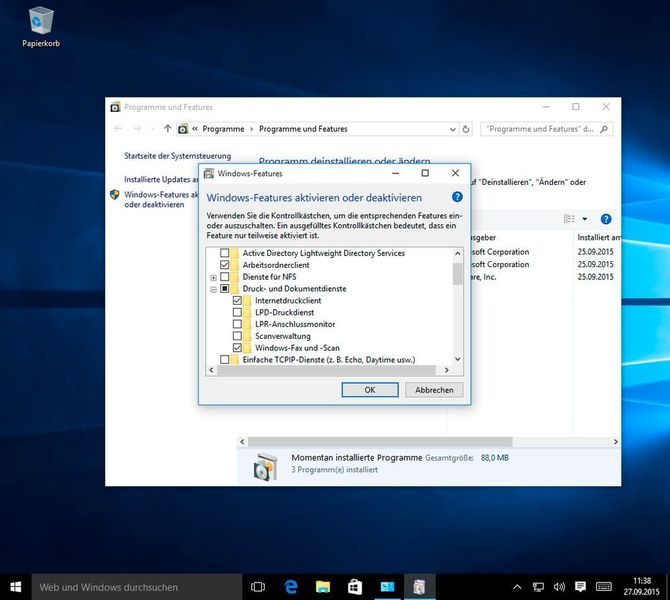The height and width of the screenshot is (600, 670).
Task: Open the touch keyboard tray icon
Action: click(603, 587)
